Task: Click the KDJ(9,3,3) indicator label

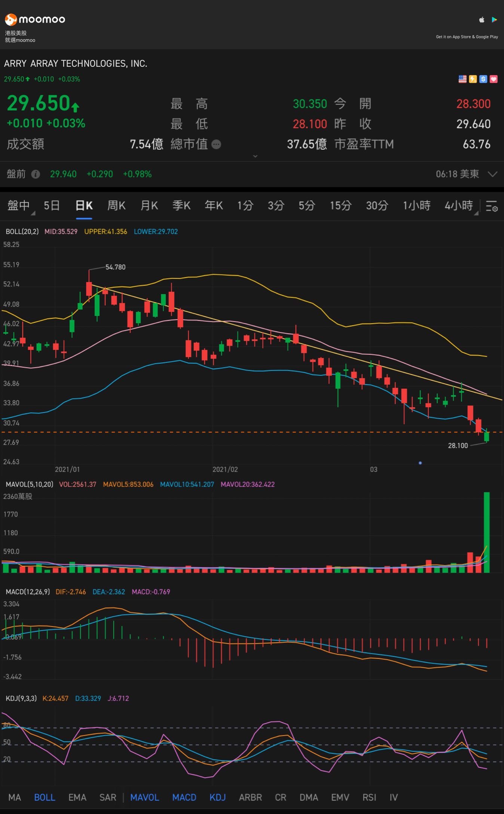Action: coord(21,698)
